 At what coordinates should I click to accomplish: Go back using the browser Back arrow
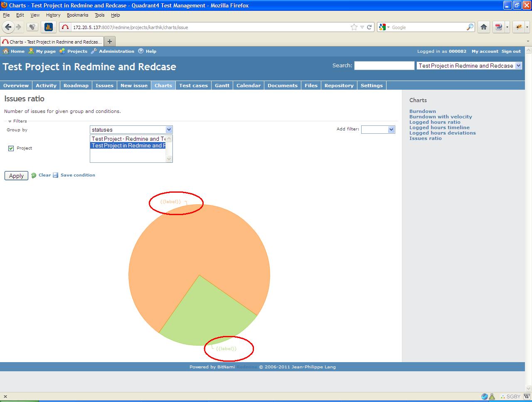(x=8, y=27)
